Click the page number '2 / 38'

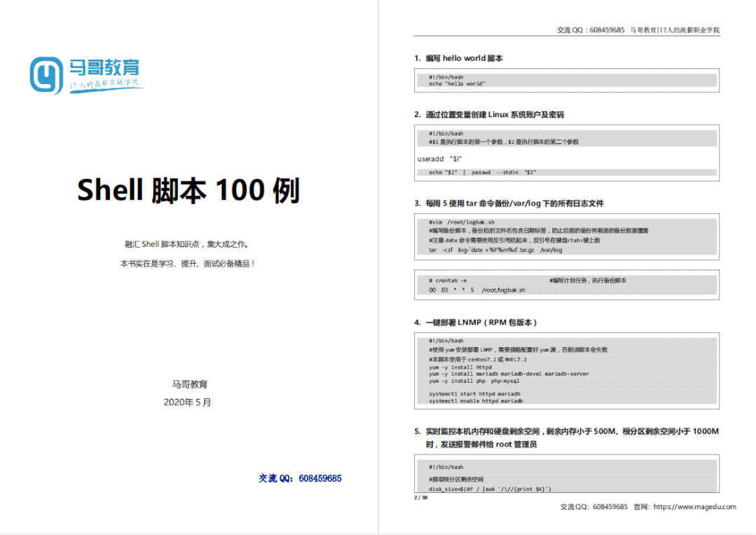[421, 497]
